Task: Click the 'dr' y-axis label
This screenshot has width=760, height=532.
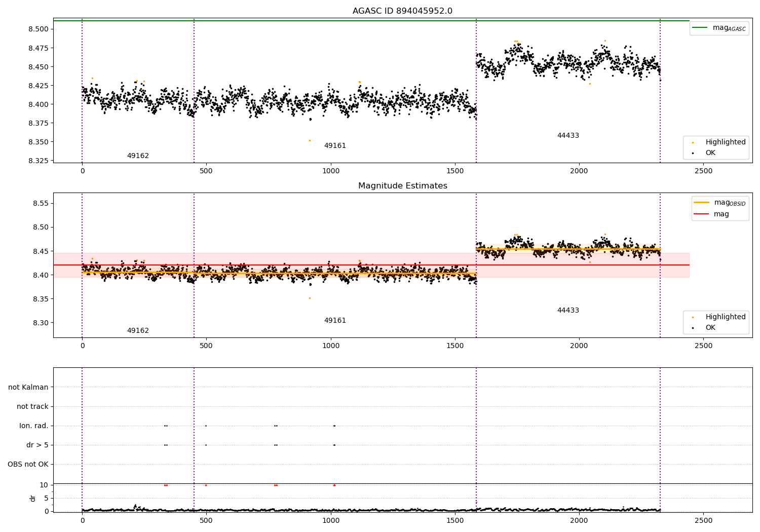Action: coord(33,498)
